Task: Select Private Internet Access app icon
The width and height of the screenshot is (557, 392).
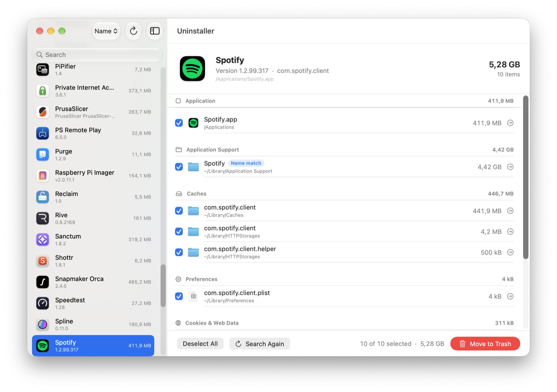Action: (43, 91)
